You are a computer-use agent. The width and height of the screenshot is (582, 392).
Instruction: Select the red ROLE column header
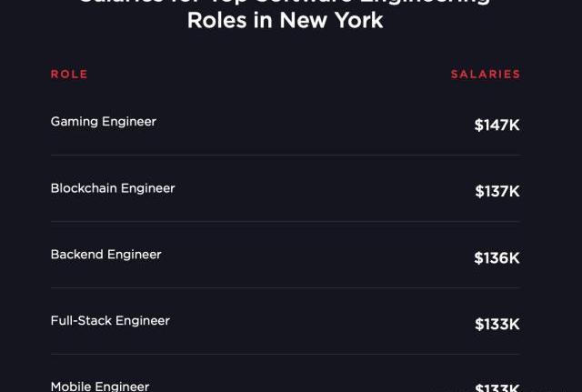[69, 75]
